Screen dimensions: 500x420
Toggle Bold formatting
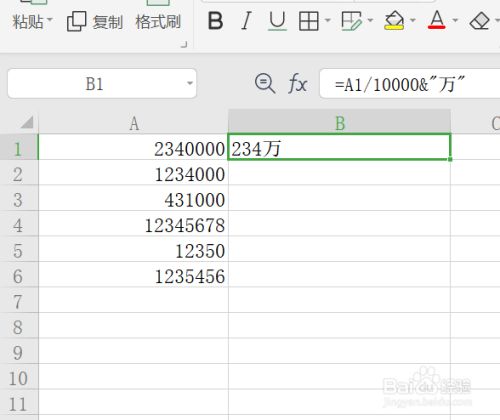tap(215, 21)
